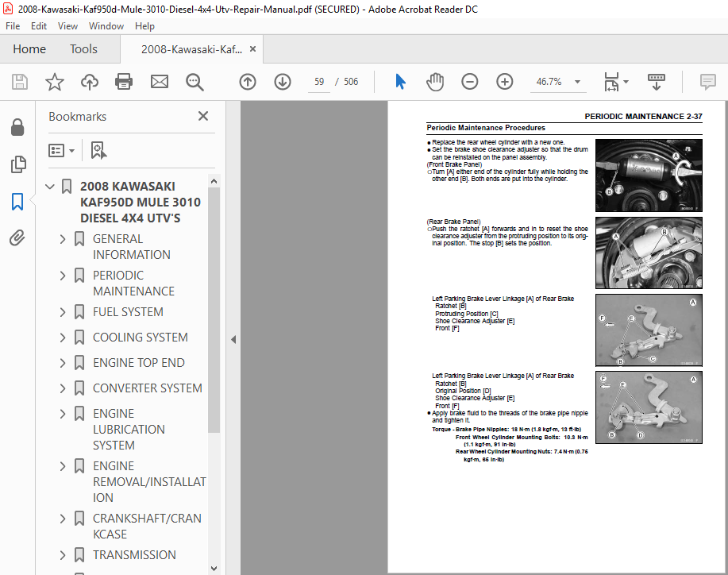Click the zoom percentage field
This screenshot has width=728, height=575.
coord(549,82)
